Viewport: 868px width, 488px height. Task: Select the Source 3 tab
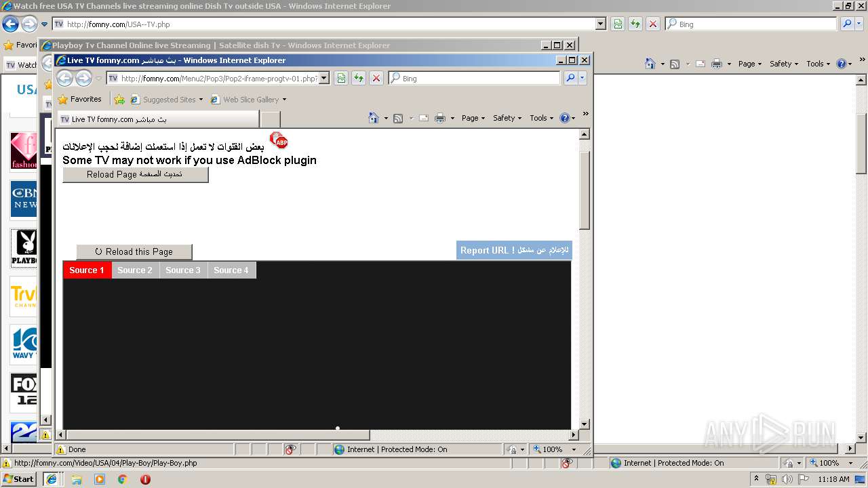[183, 270]
